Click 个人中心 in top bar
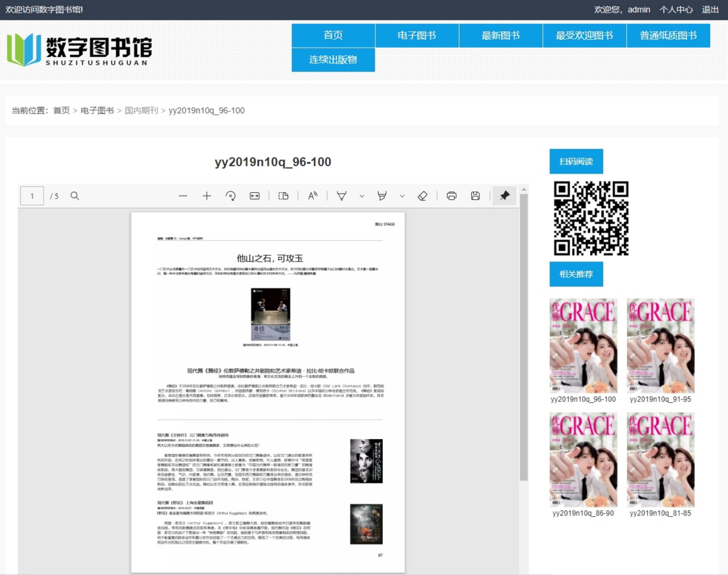This screenshot has height=575, width=728. point(676,9)
